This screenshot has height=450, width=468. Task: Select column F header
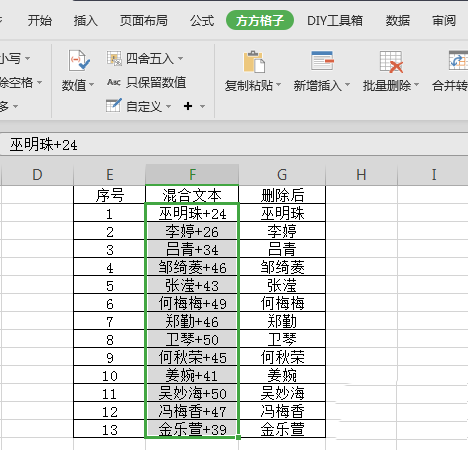[192, 174]
